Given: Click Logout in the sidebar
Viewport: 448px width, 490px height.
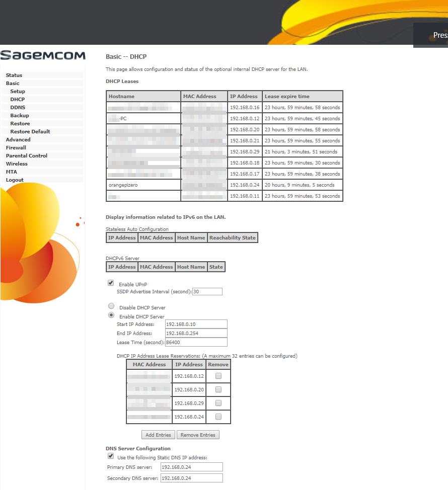Looking at the screenshot, I should (15, 180).
